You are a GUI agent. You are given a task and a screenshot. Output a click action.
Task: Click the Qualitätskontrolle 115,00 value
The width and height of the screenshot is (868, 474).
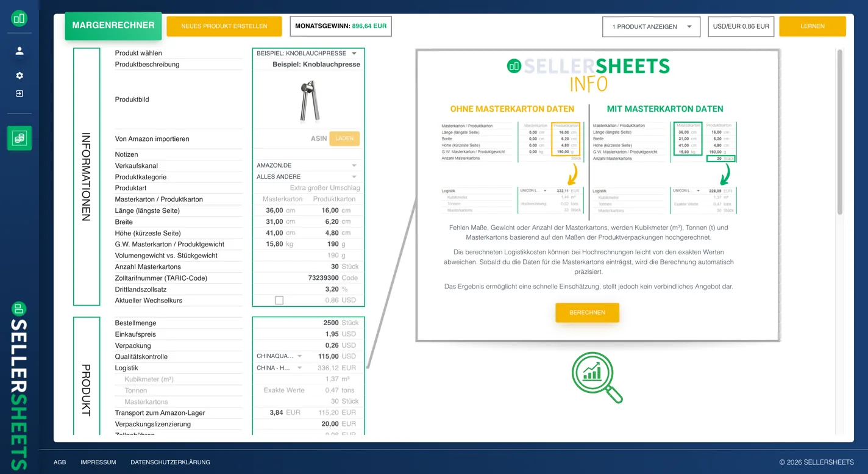(329, 356)
